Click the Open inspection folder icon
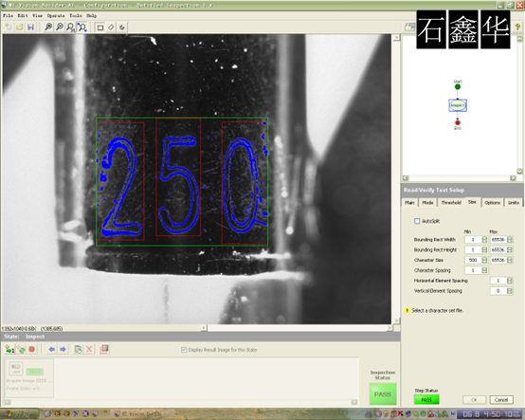 (20, 27)
